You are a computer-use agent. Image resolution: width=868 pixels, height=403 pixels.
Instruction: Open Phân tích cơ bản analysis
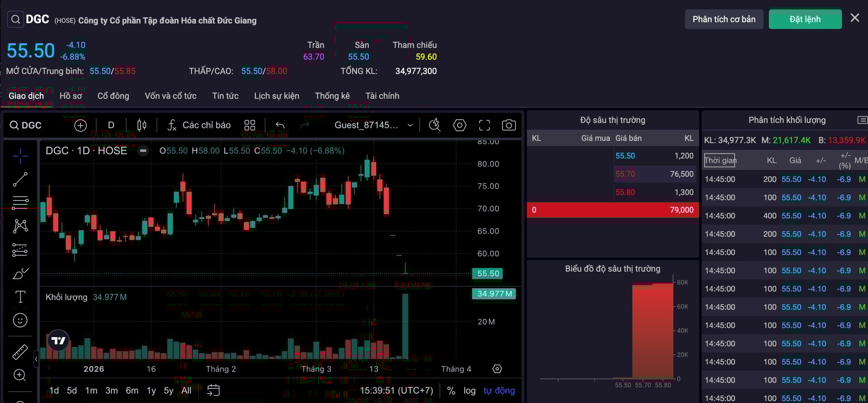(x=724, y=19)
